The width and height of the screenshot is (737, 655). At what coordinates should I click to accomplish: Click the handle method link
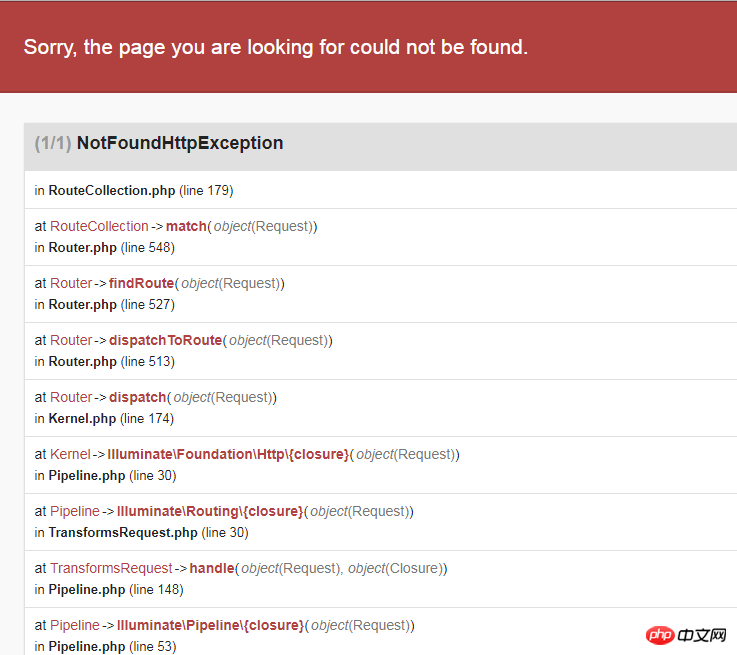point(212,569)
